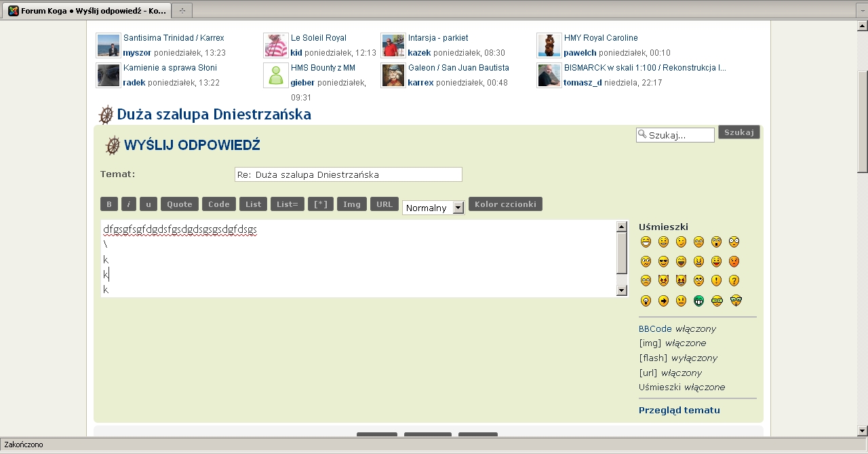Viewport: 868px width, 454px height.
Task: Open the Przegląd tematu link
Action: [x=679, y=410]
